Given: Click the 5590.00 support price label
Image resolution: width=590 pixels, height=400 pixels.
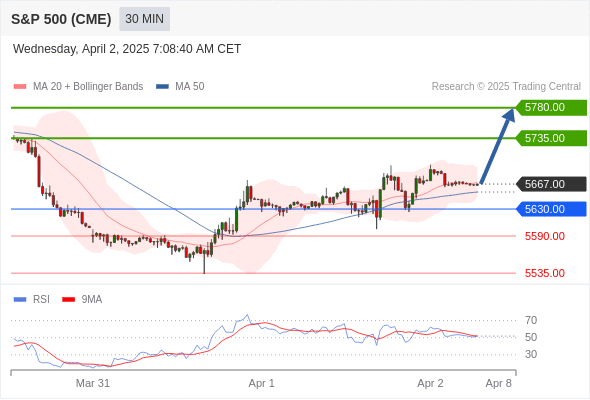Looking at the screenshot, I should pyautogui.click(x=545, y=236).
